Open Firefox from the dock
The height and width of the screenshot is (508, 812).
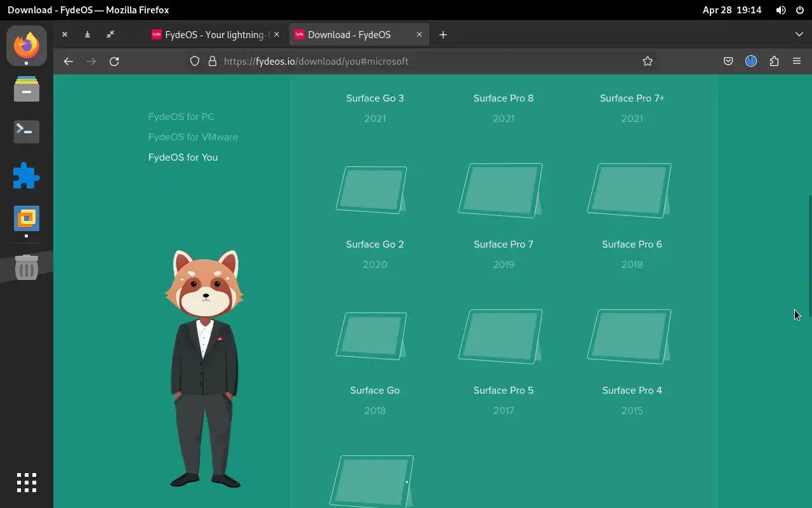click(27, 45)
